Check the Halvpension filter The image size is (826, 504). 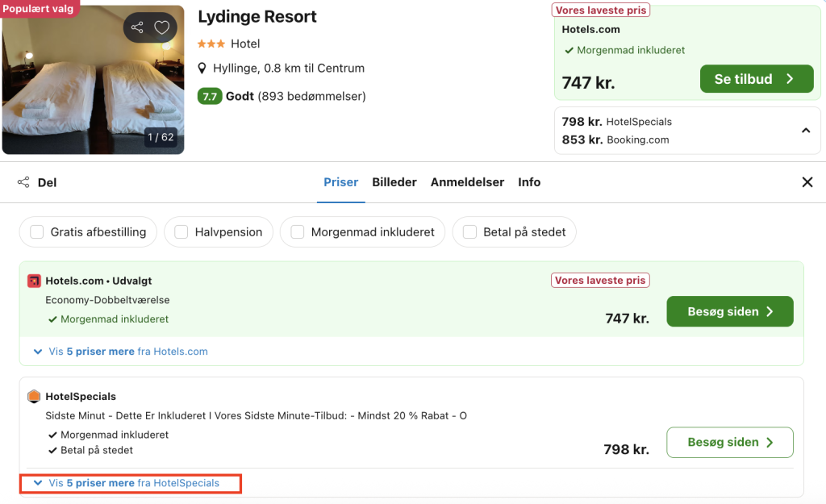tap(181, 232)
